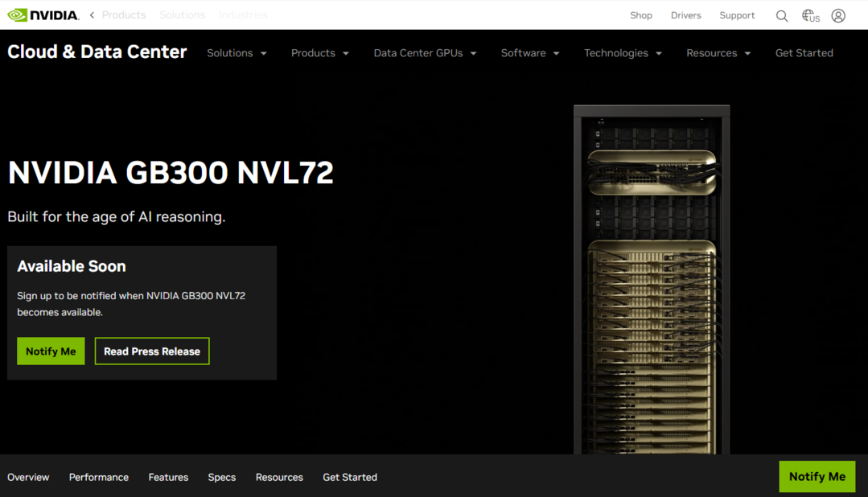Click the back chevron beside Products
This screenshot has width=868, height=497.
tap(92, 15)
